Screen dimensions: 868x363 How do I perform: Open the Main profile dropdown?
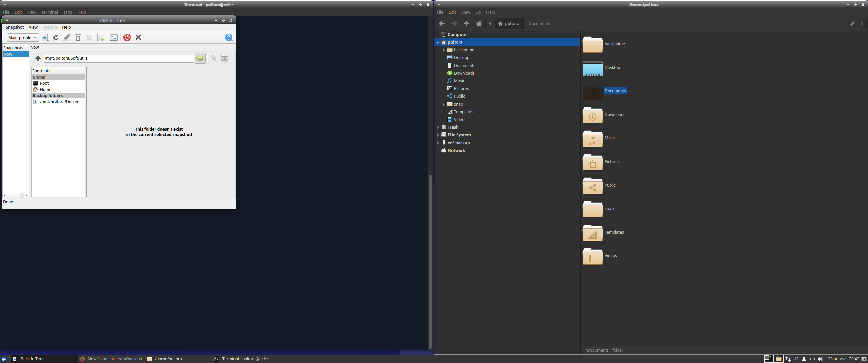pyautogui.click(x=22, y=37)
